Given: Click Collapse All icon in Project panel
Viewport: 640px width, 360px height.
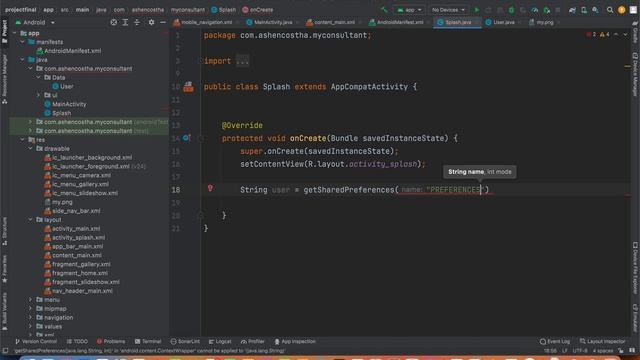Looking at the screenshot, I should 137,22.
